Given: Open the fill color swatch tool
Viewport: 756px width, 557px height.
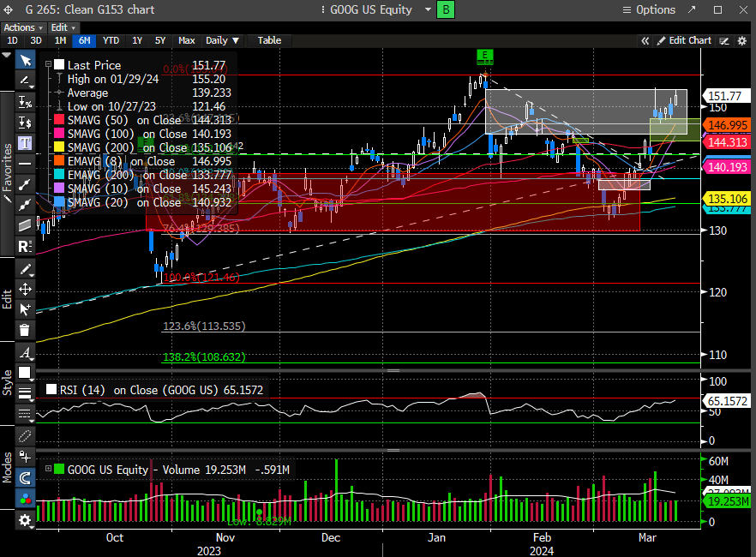Looking at the screenshot, I should coord(25,373).
